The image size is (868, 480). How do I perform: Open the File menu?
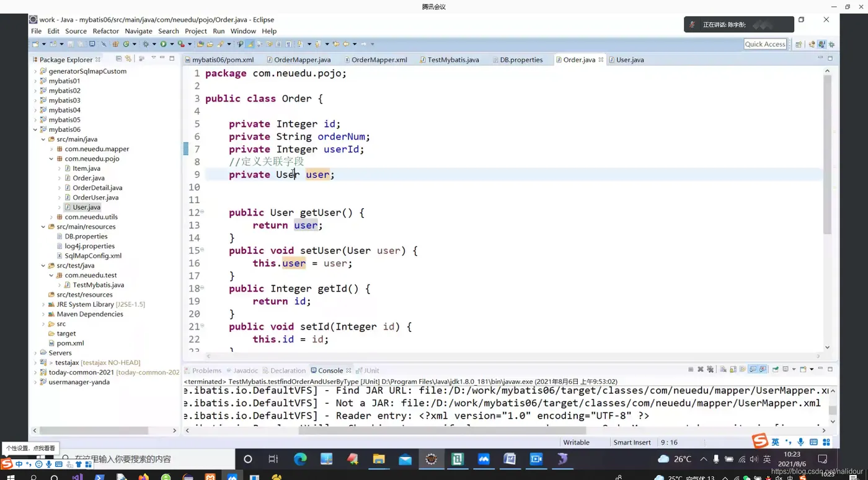click(36, 31)
